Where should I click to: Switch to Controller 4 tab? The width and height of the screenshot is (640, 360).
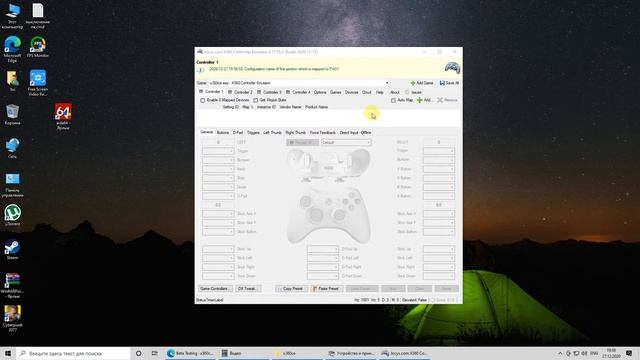pos(298,92)
